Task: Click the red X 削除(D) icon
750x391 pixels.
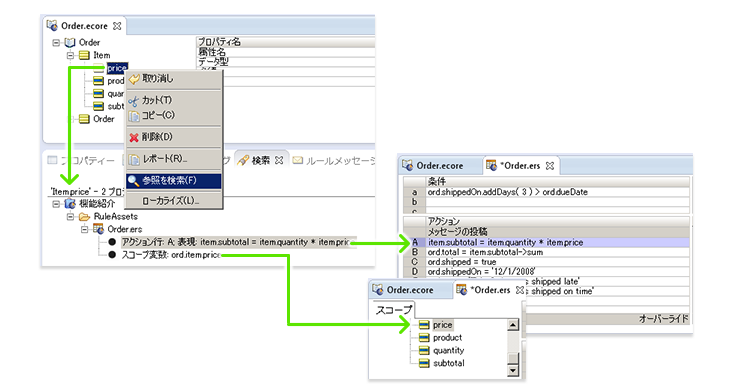Action: click(134, 137)
